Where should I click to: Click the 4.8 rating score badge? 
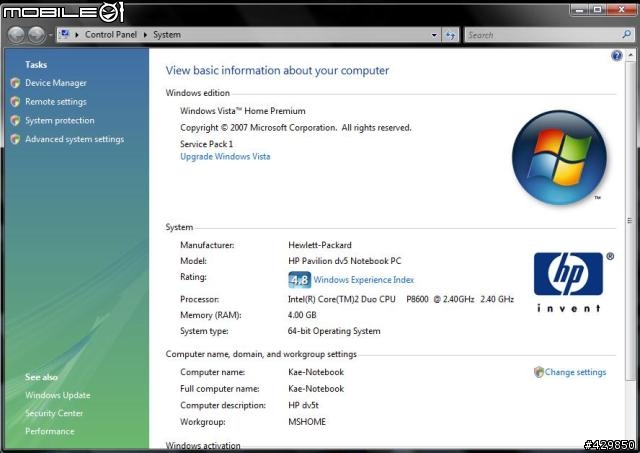tap(300, 280)
